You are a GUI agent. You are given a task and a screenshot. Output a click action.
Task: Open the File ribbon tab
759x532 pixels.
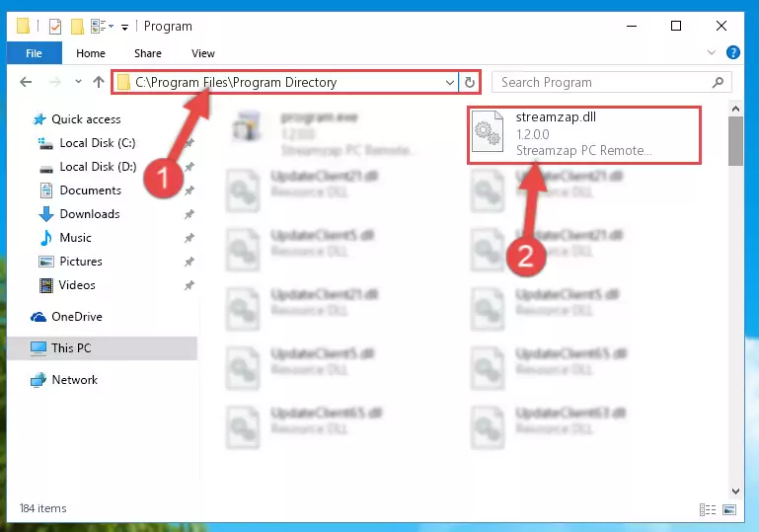(34, 53)
